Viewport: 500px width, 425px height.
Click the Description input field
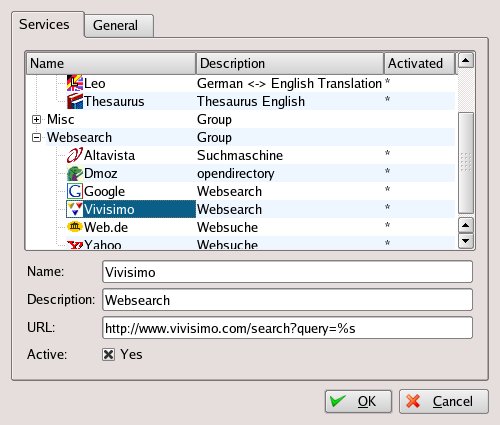[287, 300]
